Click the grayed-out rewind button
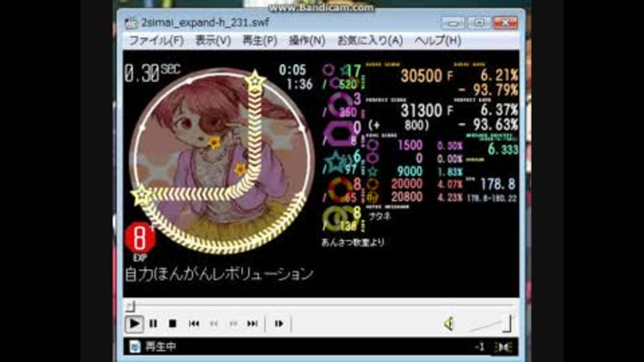Image resolution: width=644 pixels, height=362 pixels. click(x=213, y=324)
